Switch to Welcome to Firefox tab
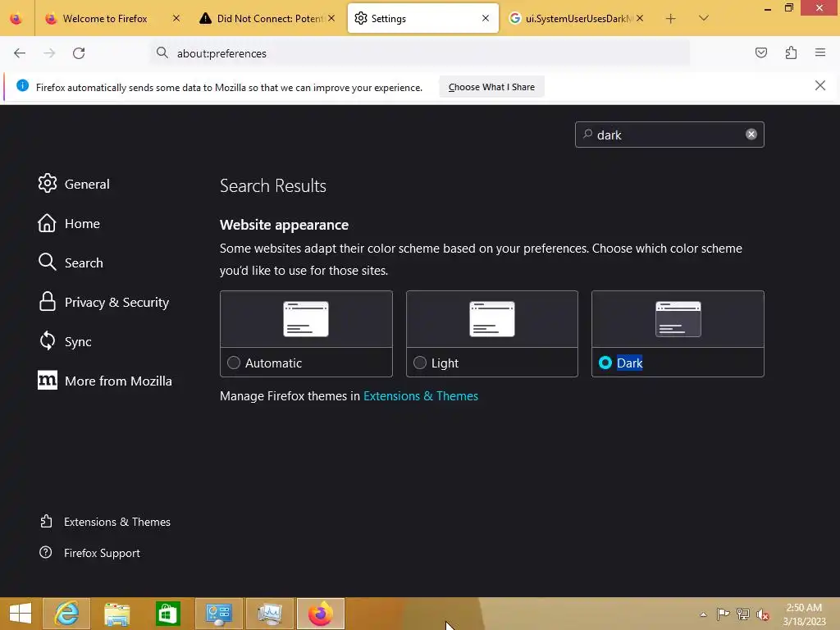The width and height of the screenshot is (840, 630). pos(106,19)
